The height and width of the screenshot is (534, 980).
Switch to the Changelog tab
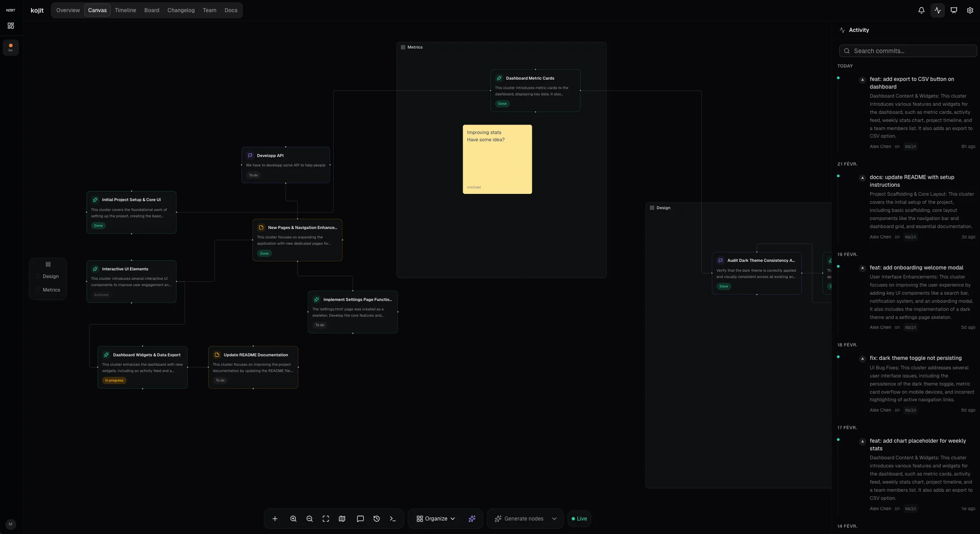click(x=180, y=10)
